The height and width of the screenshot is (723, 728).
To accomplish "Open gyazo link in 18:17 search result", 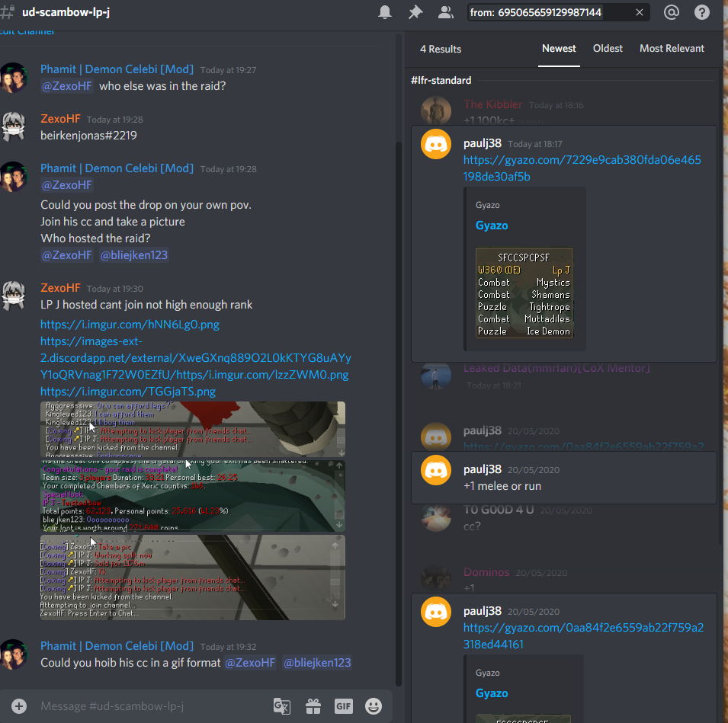I will point(582,168).
